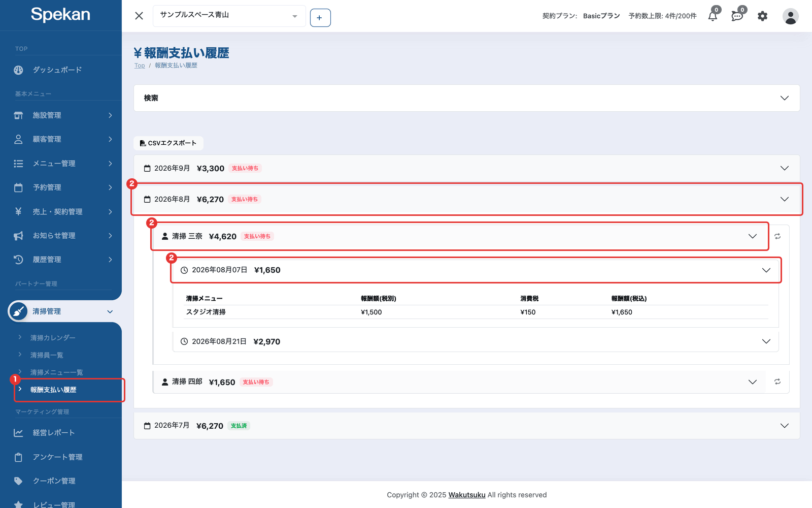Click the 施設管理 store icon

[18, 115]
